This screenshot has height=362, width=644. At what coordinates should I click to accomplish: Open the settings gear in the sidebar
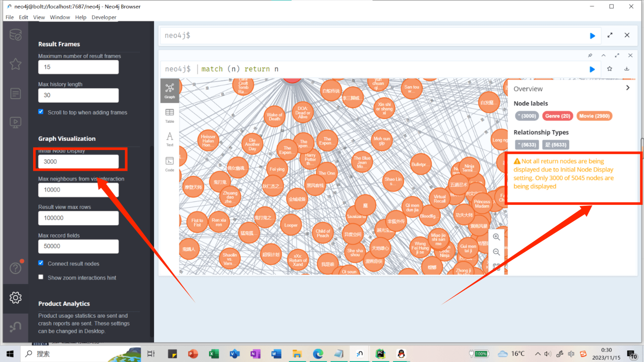15,298
